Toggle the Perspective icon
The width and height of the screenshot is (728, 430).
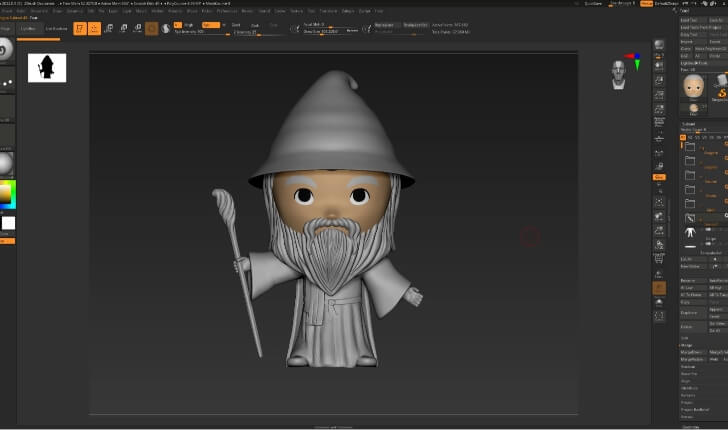pos(659,124)
